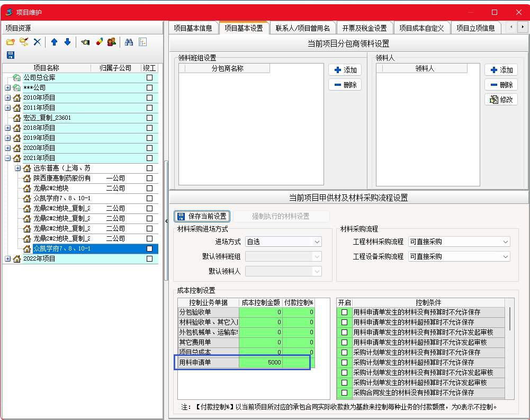Image resolution: width=530 pixels, height=420 pixels.
Task: Expand the 2018年项目 tree node
Action: [x=8, y=128]
